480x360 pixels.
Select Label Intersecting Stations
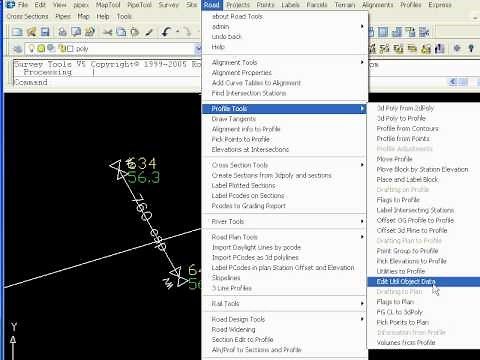[415, 210]
